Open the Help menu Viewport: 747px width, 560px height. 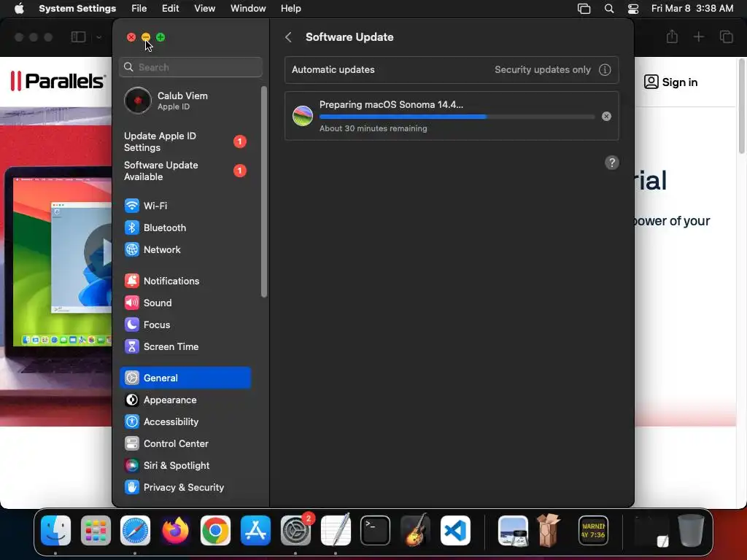point(290,9)
